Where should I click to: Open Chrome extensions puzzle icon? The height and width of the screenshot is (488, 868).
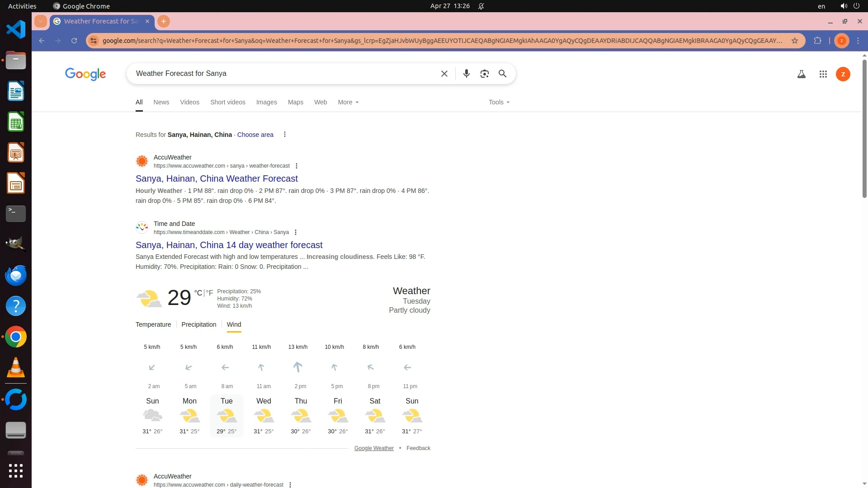(x=817, y=41)
